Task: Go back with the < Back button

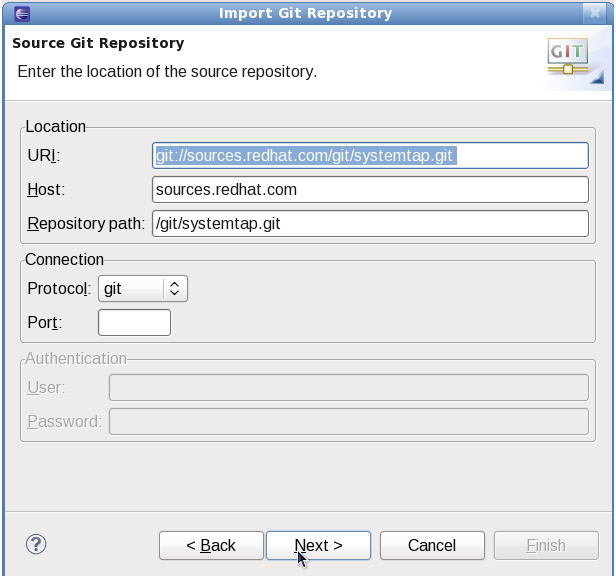Action: [x=211, y=545]
